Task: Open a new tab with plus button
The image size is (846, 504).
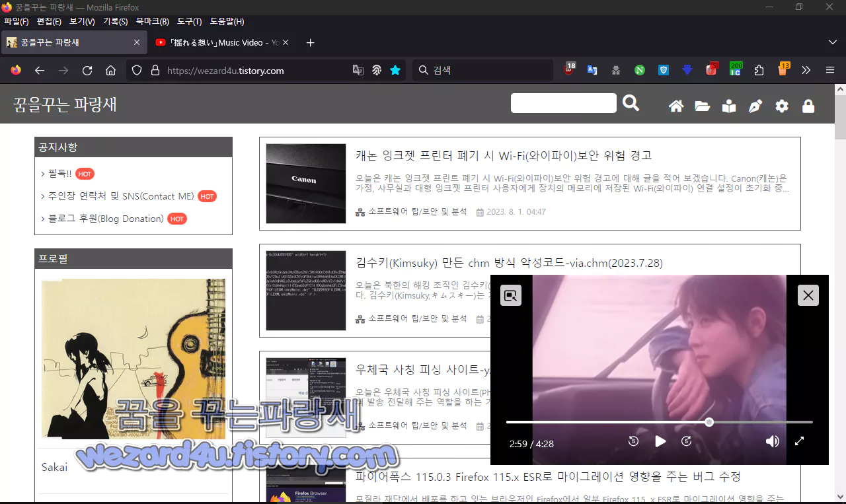Action: (311, 43)
